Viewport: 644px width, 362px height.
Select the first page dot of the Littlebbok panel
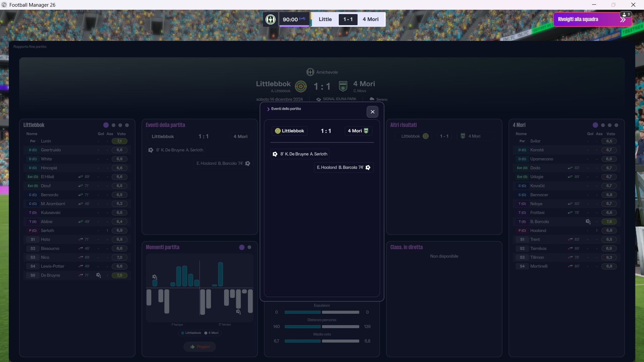[106, 125]
